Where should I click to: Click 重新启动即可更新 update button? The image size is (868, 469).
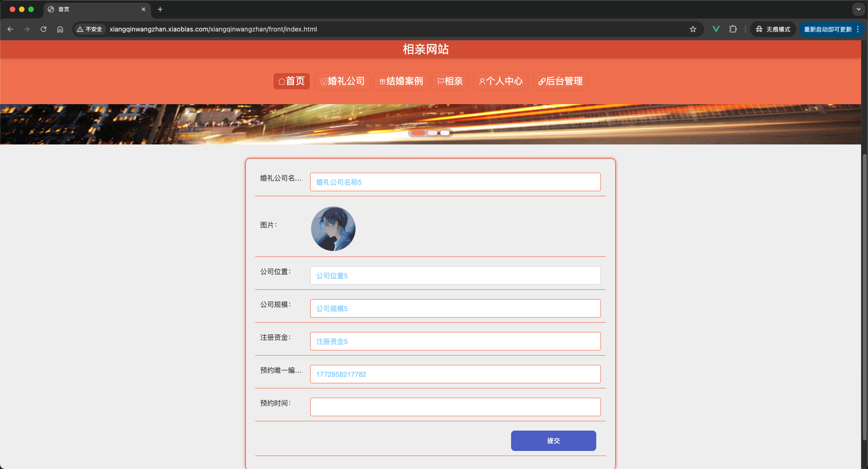click(828, 29)
